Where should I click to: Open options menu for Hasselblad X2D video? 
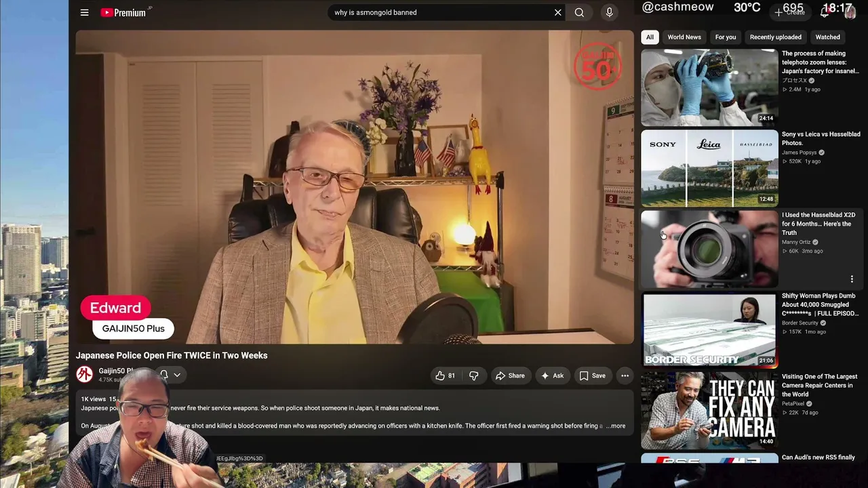click(x=852, y=279)
